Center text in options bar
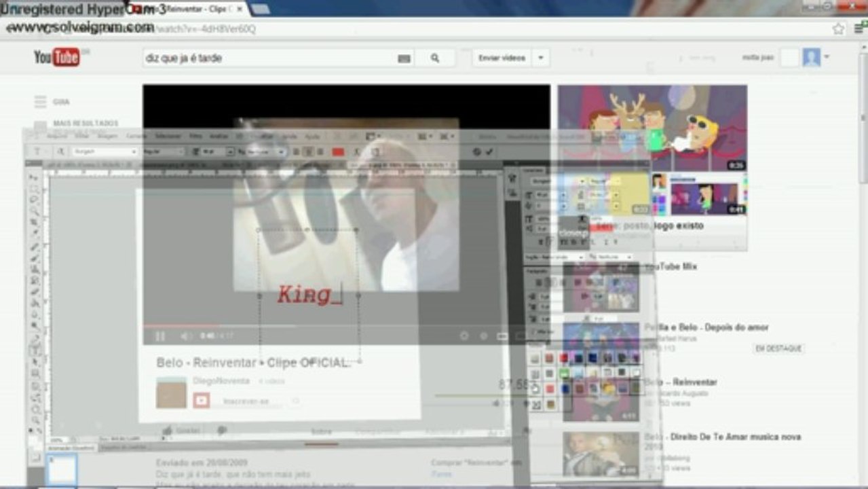The image size is (868, 489). pos(308,151)
